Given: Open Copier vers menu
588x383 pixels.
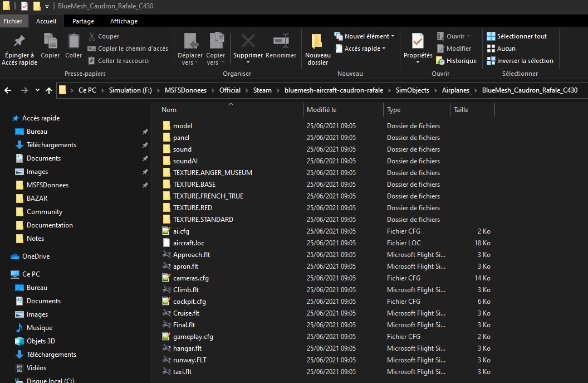Looking at the screenshot, I should click(x=215, y=49).
